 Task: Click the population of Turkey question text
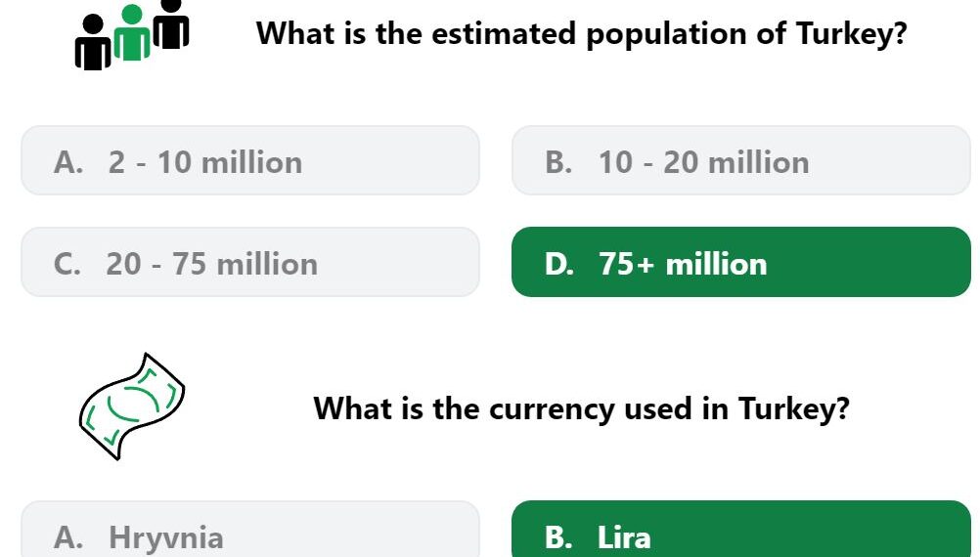click(x=581, y=34)
